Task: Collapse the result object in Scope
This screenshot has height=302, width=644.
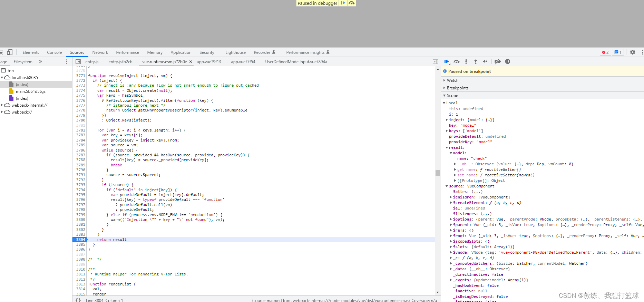Action: 447,147
